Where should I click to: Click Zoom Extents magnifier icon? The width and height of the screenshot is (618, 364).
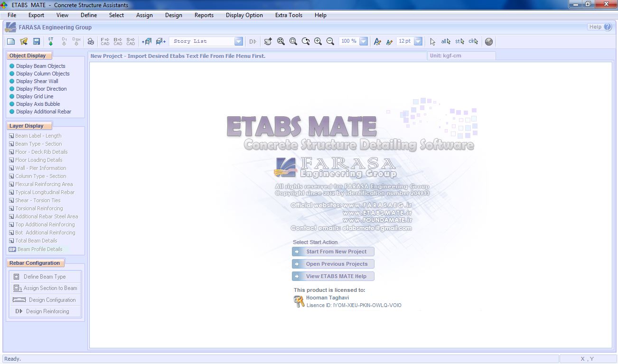tap(281, 42)
